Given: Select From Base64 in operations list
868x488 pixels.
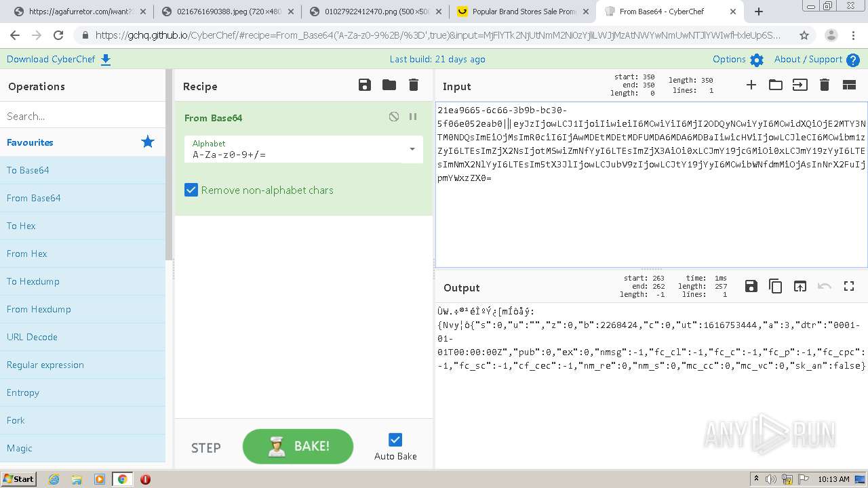Looking at the screenshot, I should click(83, 198).
